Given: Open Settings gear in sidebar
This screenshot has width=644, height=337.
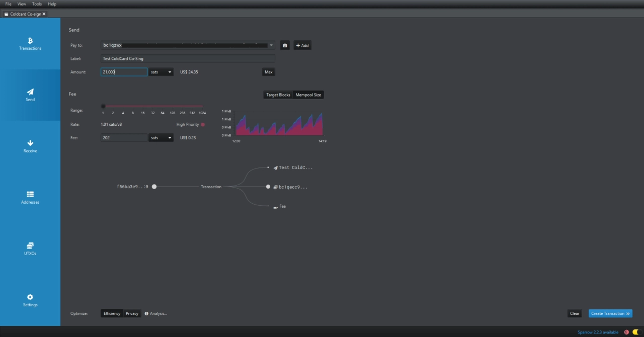Looking at the screenshot, I should [30, 297].
